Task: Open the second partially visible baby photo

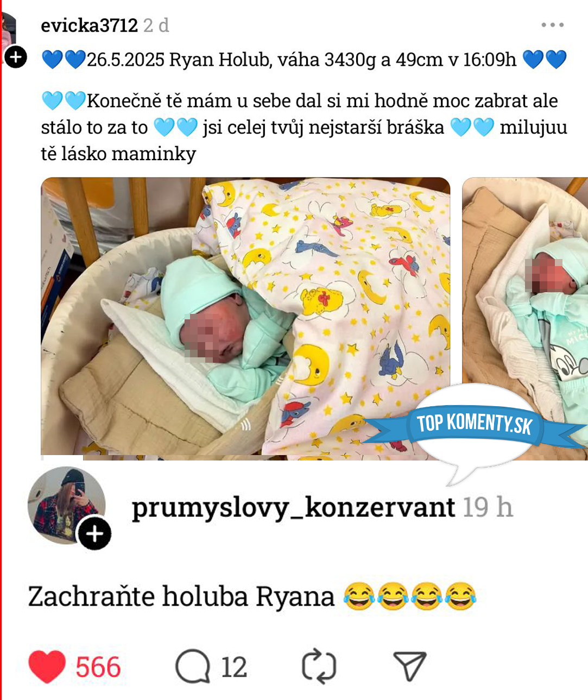Action: pos(525,319)
